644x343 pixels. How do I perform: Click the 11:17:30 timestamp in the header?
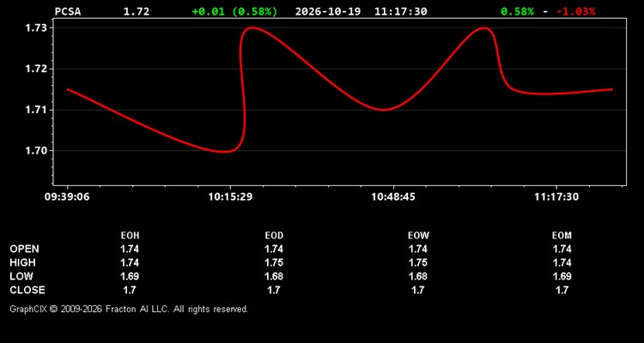(400, 11)
